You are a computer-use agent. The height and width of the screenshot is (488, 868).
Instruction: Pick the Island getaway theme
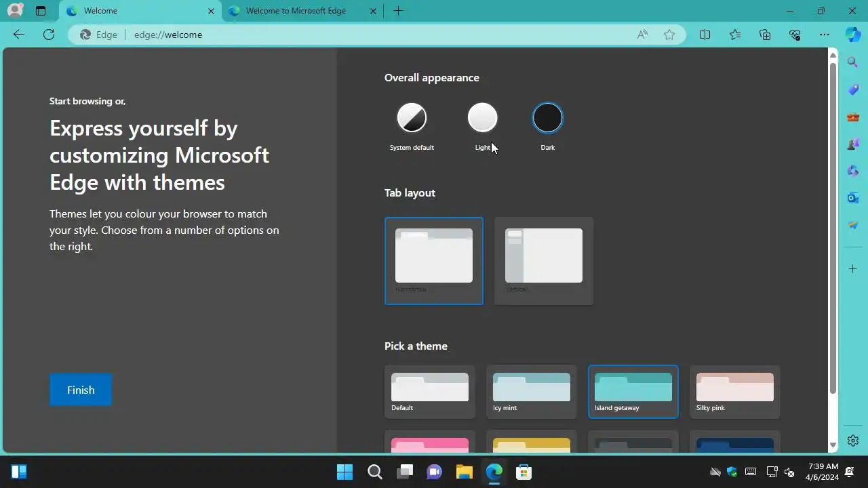pyautogui.click(x=633, y=392)
